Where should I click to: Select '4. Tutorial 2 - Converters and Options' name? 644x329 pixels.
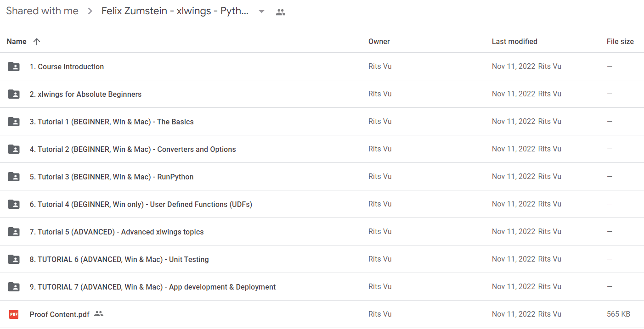tap(133, 149)
